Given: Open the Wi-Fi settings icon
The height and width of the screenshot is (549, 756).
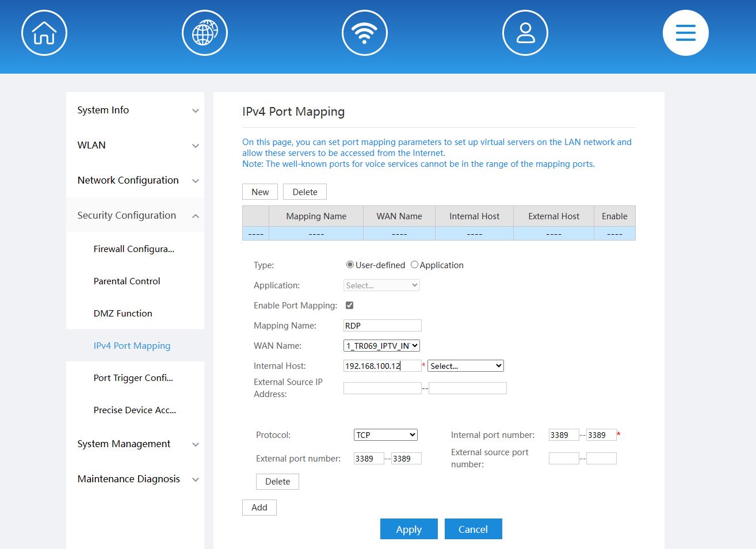Looking at the screenshot, I should (x=364, y=33).
